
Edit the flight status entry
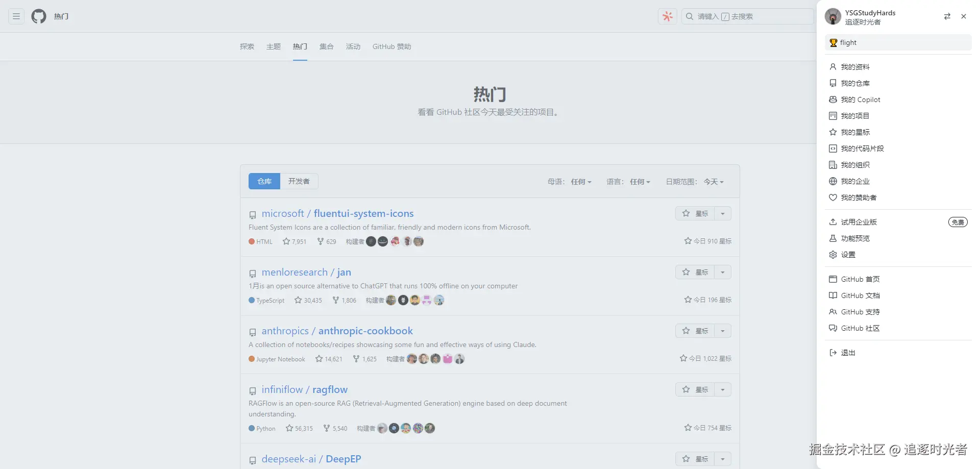click(898, 42)
